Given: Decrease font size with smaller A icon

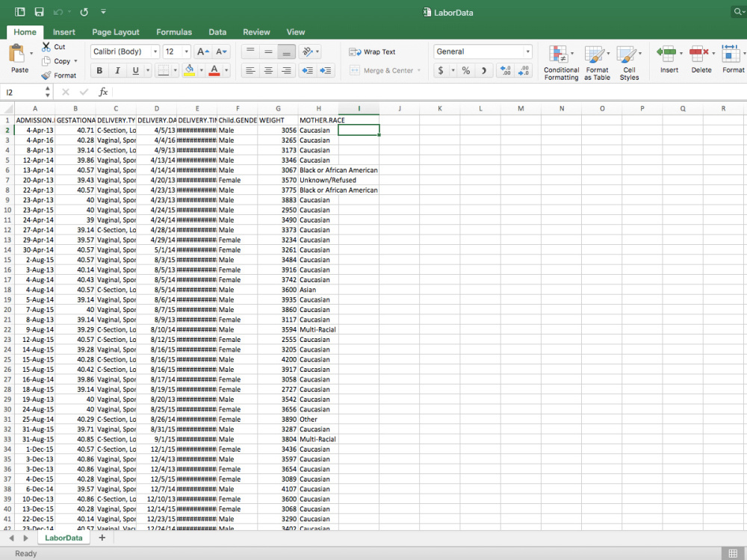Looking at the screenshot, I should point(222,52).
